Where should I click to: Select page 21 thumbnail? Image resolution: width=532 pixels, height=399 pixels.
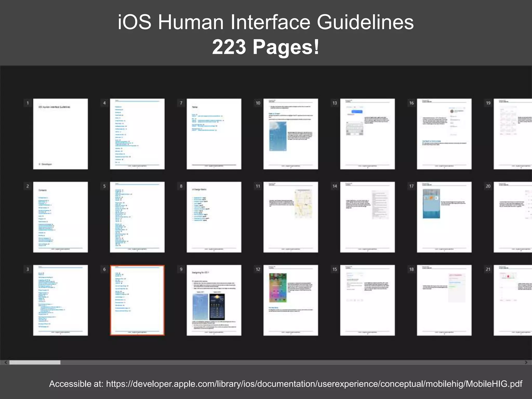(x=513, y=300)
